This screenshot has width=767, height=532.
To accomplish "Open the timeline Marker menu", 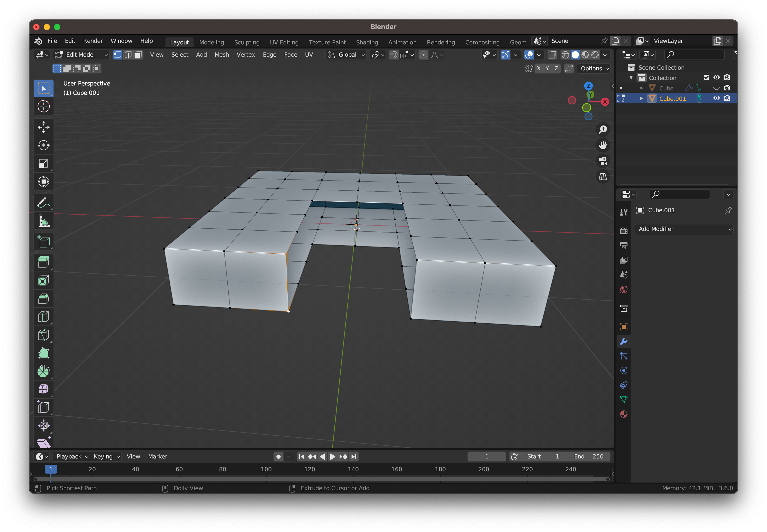I will 157,456.
